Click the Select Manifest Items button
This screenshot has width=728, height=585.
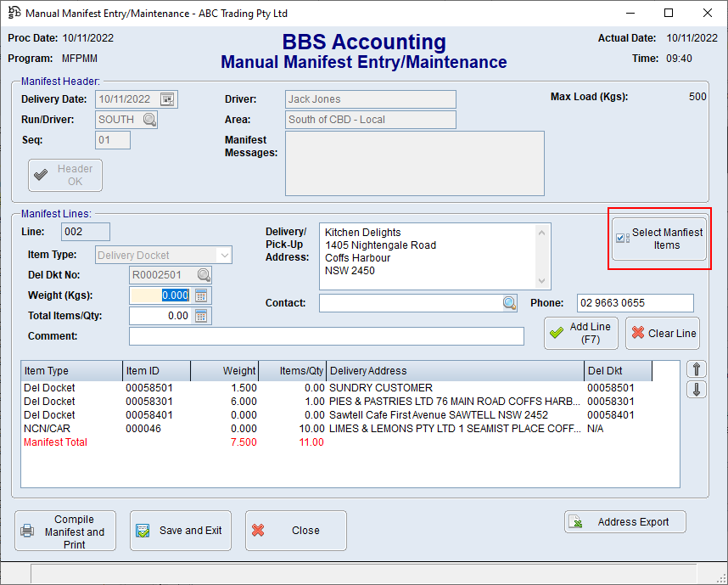click(x=659, y=239)
